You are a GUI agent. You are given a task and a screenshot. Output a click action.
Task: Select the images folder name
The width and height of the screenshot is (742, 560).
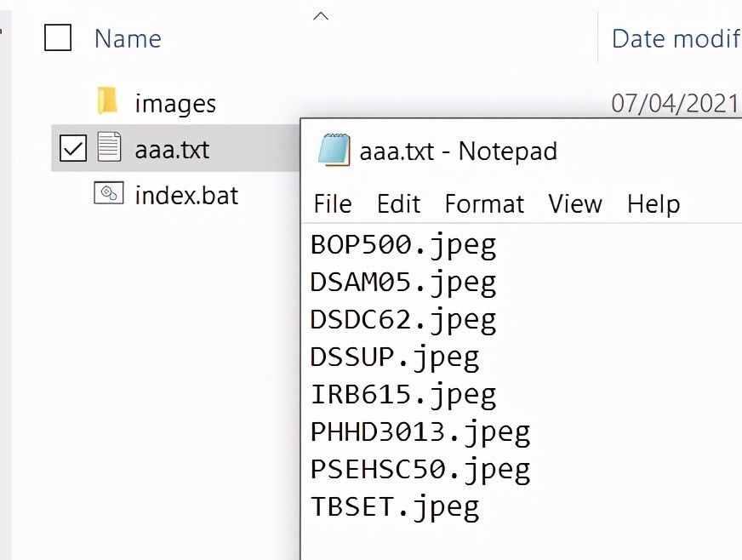(175, 104)
